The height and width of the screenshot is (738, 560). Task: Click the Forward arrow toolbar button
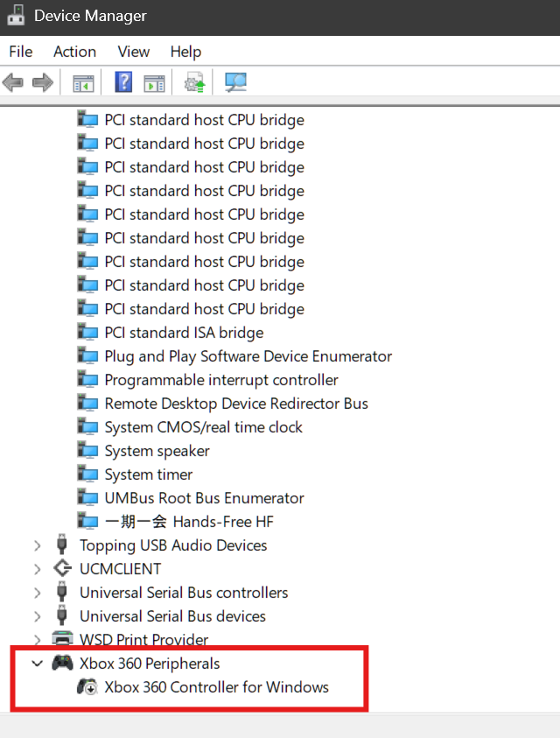(42, 83)
